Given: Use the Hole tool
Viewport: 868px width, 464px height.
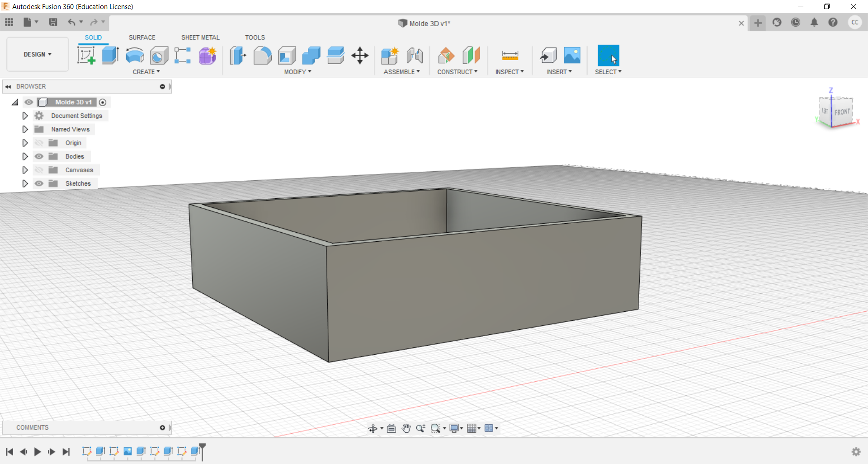Looking at the screenshot, I should pyautogui.click(x=159, y=55).
